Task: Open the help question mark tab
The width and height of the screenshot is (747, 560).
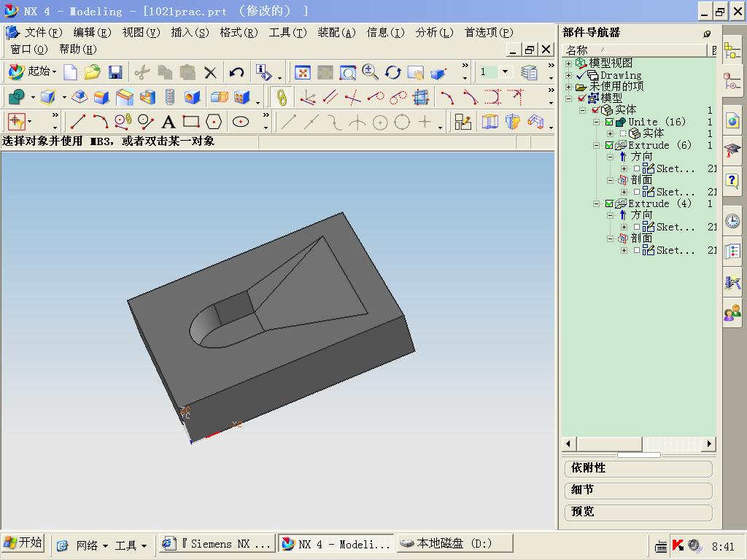Action: click(732, 181)
